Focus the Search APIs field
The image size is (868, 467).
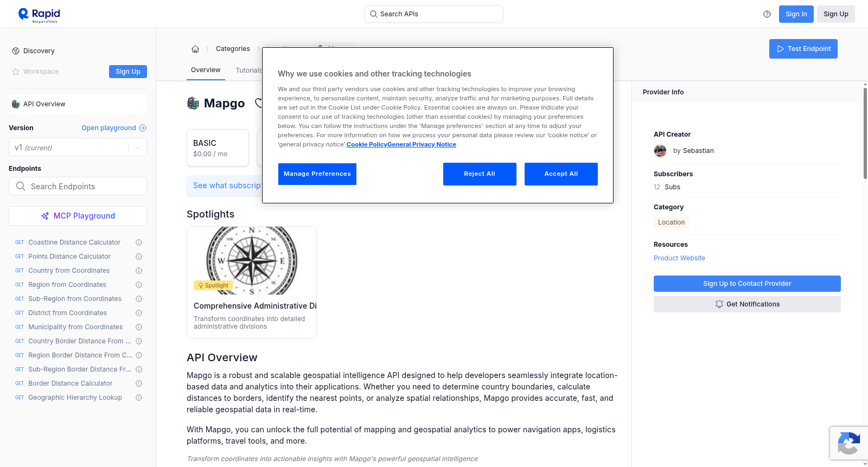pyautogui.click(x=434, y=14)
